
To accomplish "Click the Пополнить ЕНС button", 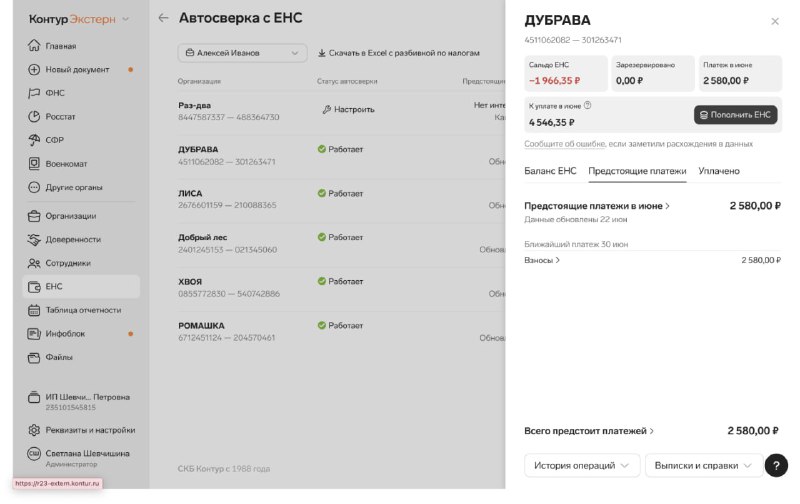I will tap(735, 115).
